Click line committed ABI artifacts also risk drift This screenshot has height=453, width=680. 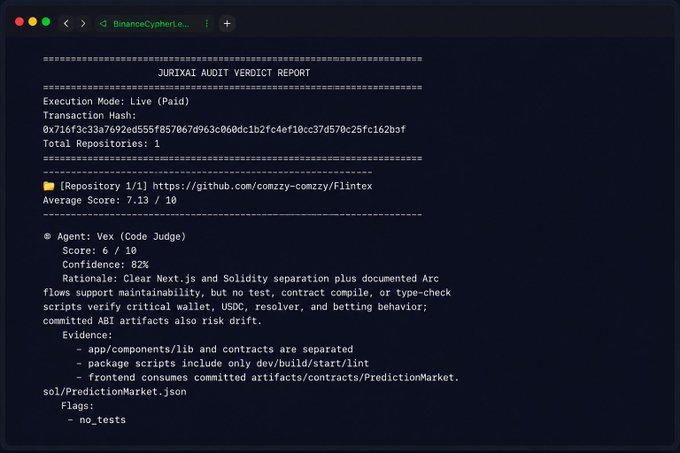pos(152,321)
